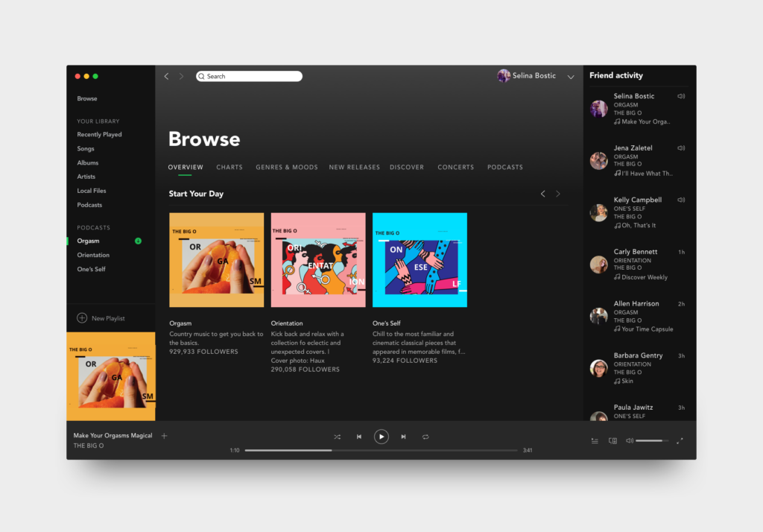Image resolution: width=763 pixels, height=532 pixels.
Task: Switch to the Overview tab
Action: (x=186, y=167)
